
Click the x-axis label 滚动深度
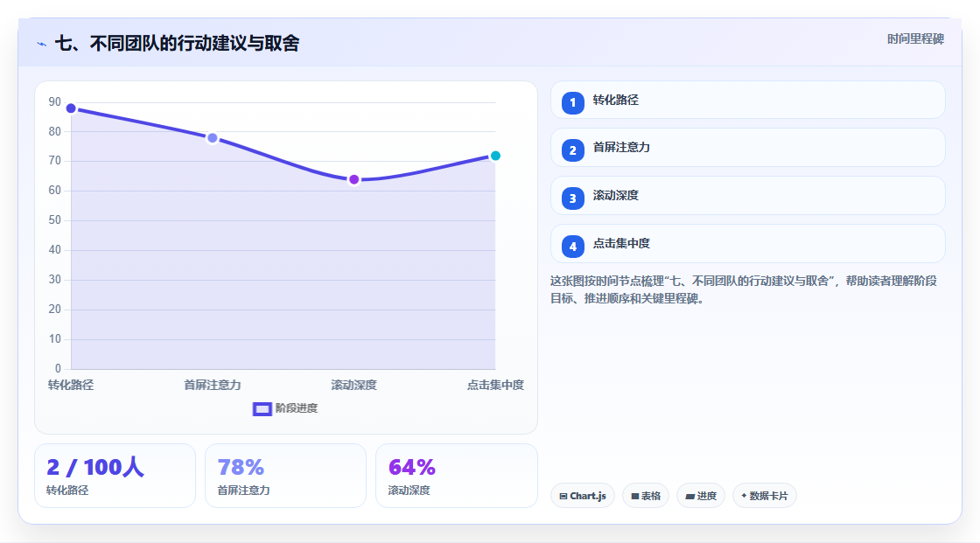click(x=353, y=385)
